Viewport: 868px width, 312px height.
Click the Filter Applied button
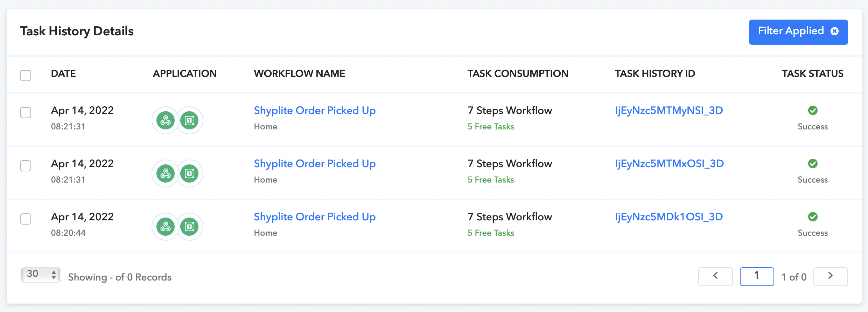798,32
